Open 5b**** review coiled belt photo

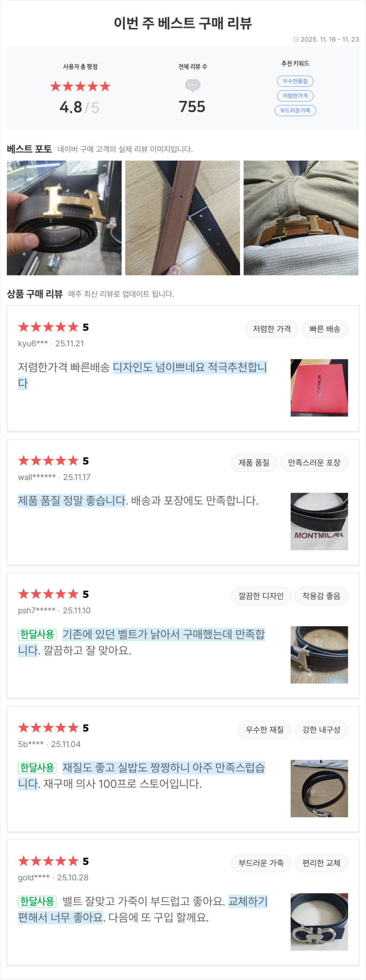click(319, 788)
